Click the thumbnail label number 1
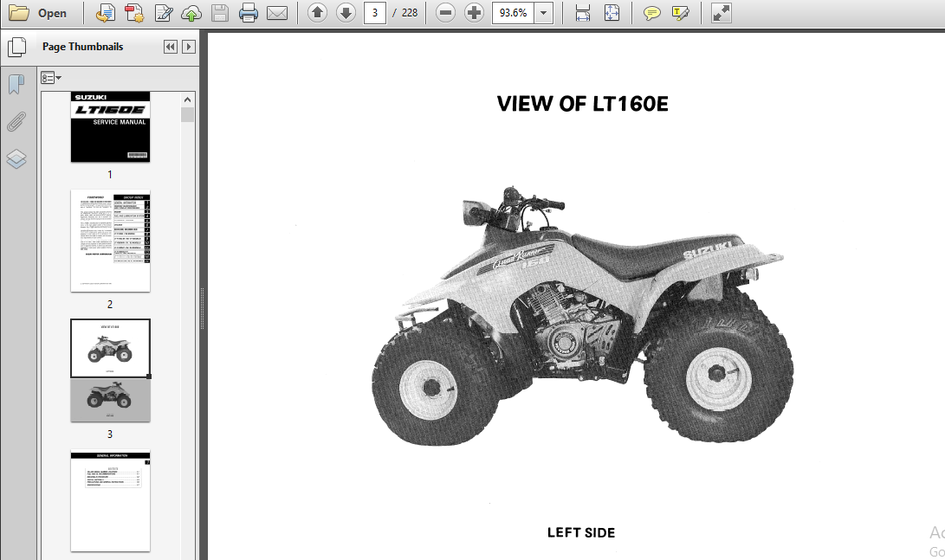 click(x=110, y=175)
